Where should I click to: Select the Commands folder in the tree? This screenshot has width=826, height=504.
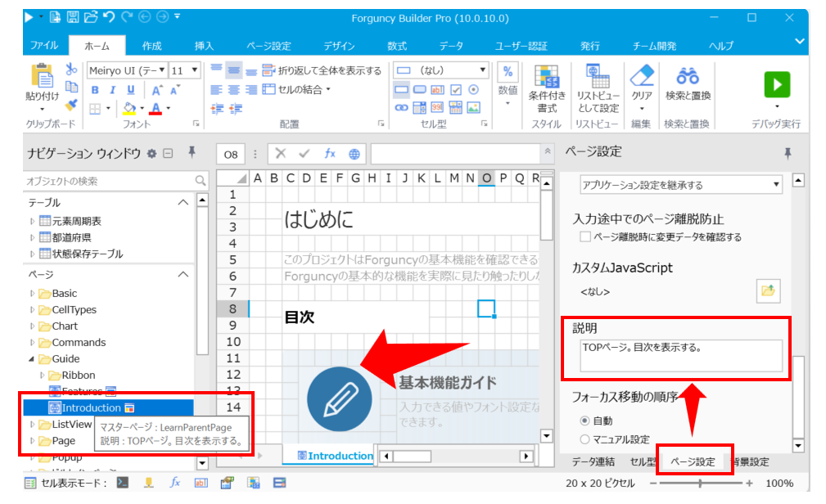point(79,343)
